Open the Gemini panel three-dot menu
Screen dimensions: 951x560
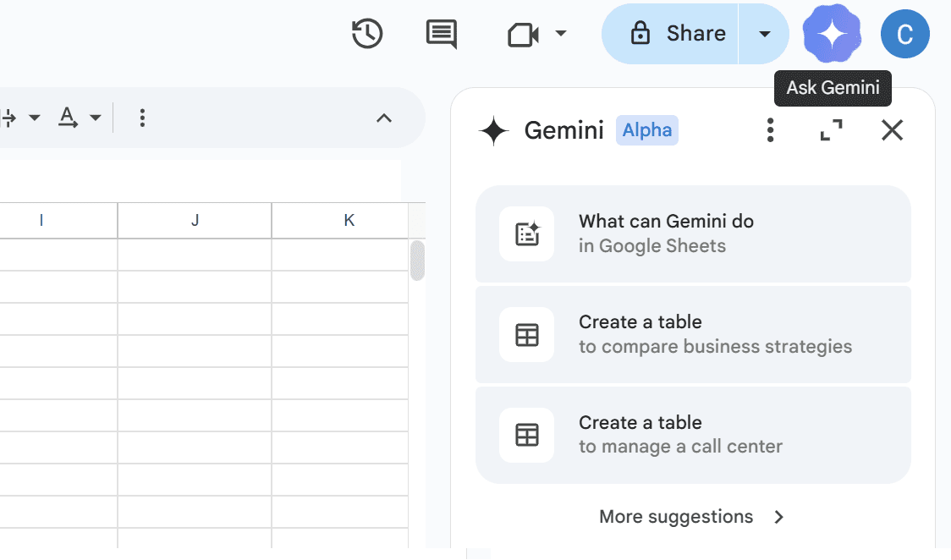[x=770, y=130]
